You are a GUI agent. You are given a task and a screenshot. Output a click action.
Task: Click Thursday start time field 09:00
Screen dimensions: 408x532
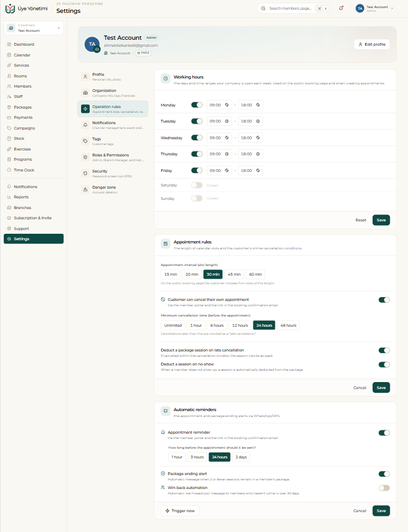219,154
